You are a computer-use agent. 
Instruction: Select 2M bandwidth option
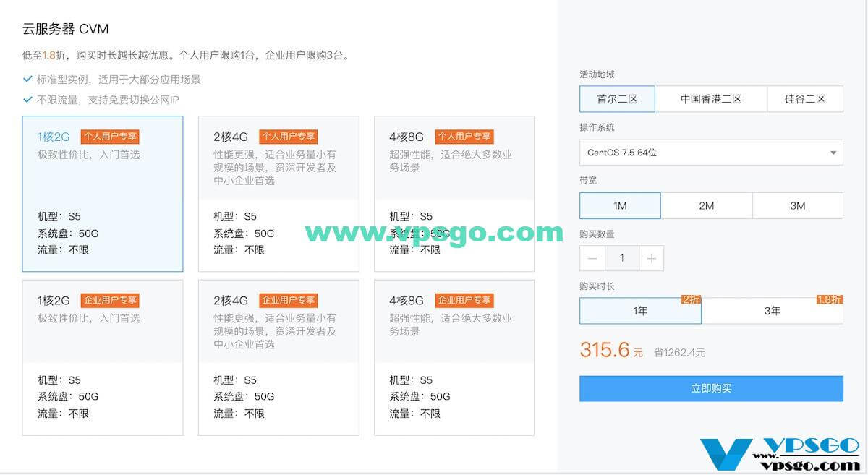click(707, 206)
